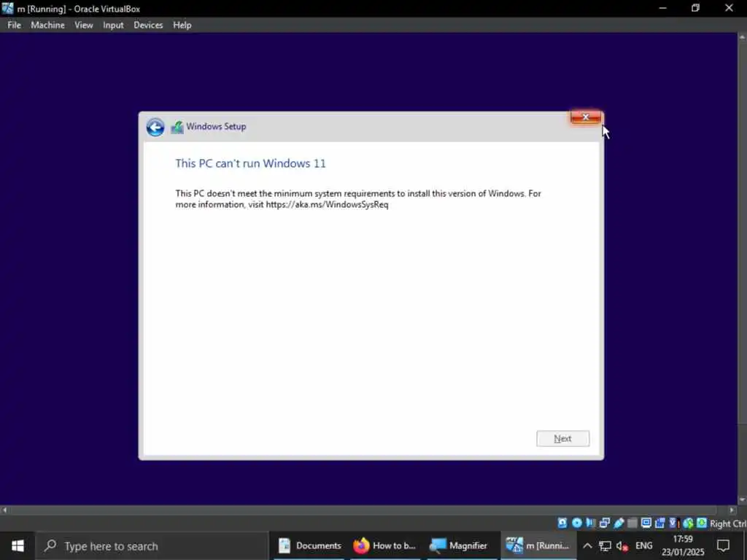Go back with the blue arrow button
Image resolution: width=747 pixels, height=560 pixels.
coord(155,127)
